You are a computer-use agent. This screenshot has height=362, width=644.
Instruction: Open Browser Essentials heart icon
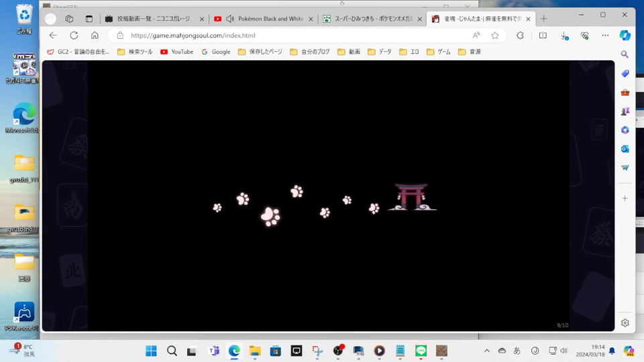click(585, 36)
